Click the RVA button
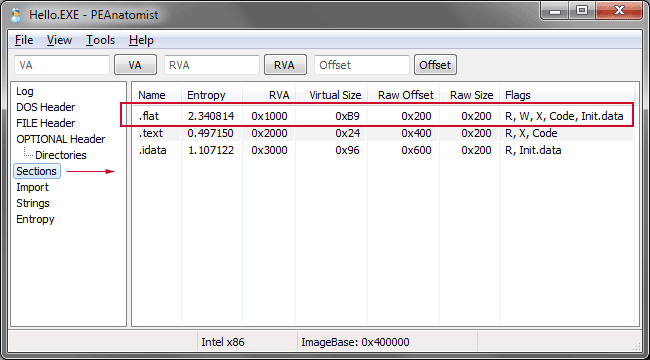Screen dimensions: 650x360 (285, 65)
